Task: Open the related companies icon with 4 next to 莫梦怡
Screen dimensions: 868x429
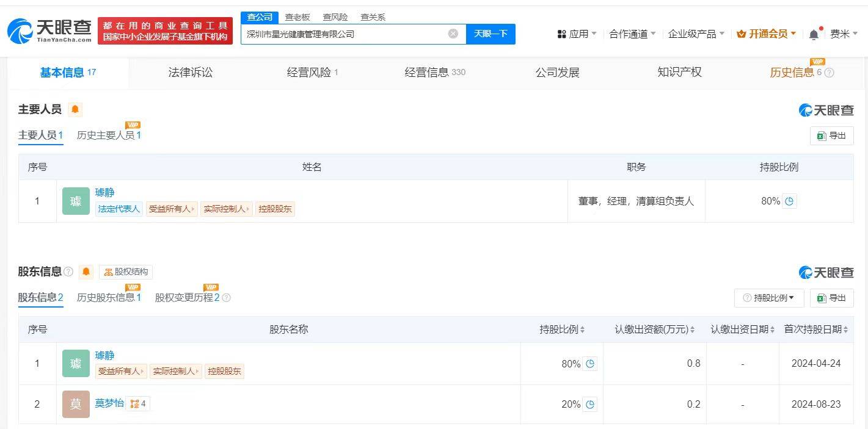Action: [x=137, y=403]
